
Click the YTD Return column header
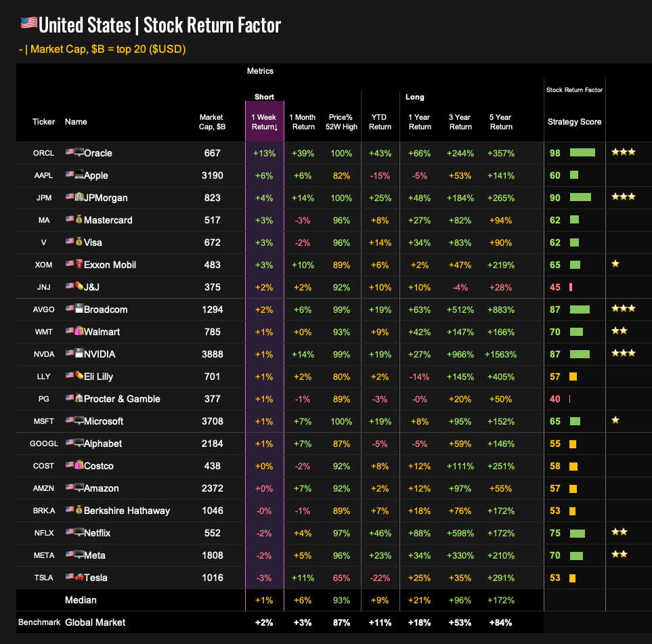pyautogui.click(x=380, y=122)
